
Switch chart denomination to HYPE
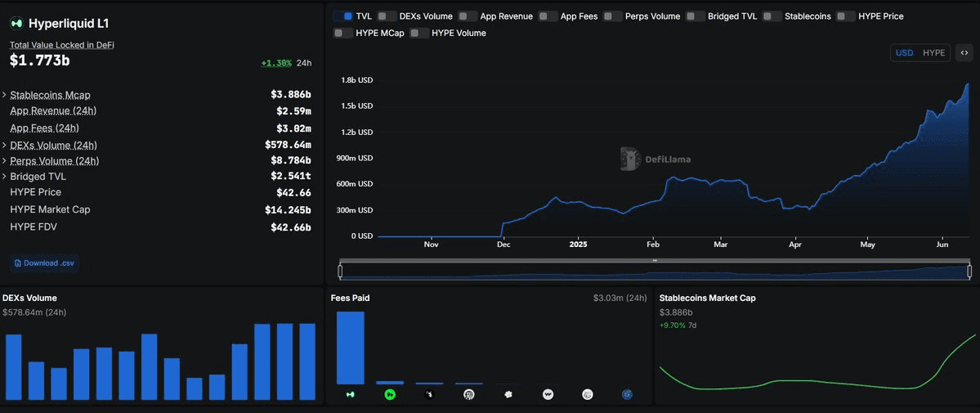pyautogui.click(x=933, y=52)
